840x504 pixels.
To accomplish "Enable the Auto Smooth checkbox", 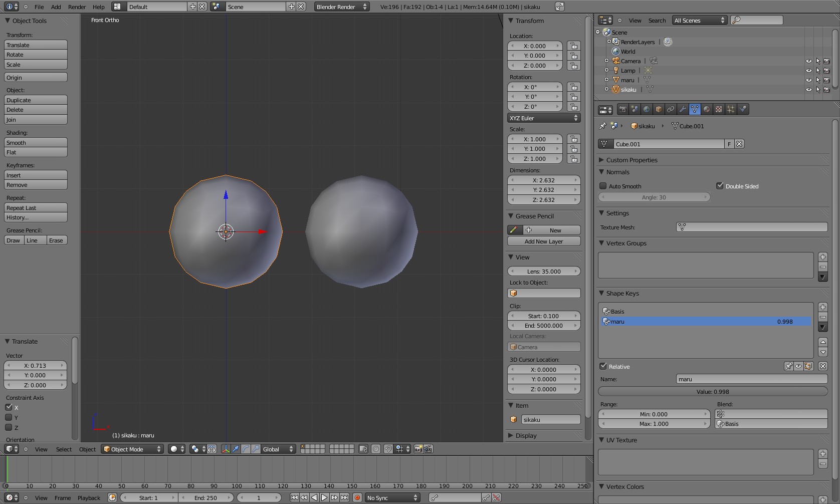I will coord(603,186).
